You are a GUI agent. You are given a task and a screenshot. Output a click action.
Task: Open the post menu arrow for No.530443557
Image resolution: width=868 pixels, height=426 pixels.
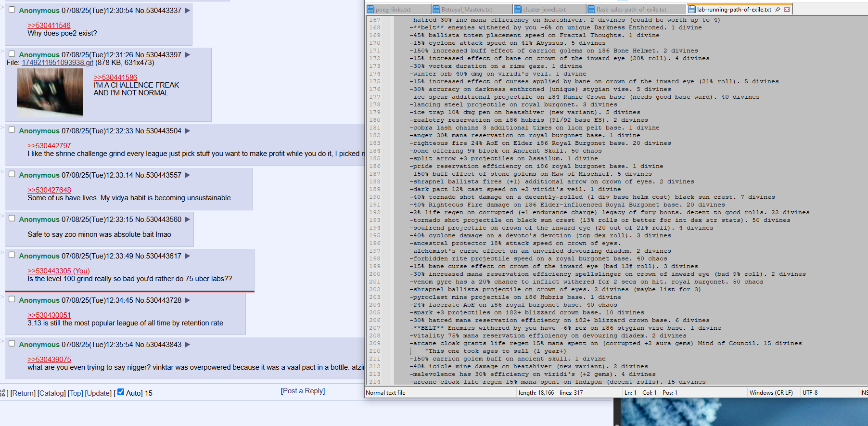pyautogui.click(x=188, y=175)
